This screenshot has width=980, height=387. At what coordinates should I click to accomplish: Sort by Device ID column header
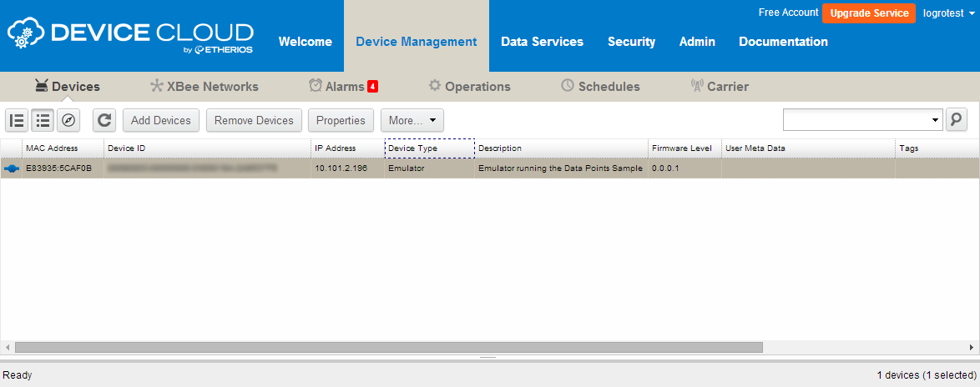tap(208, 148)
